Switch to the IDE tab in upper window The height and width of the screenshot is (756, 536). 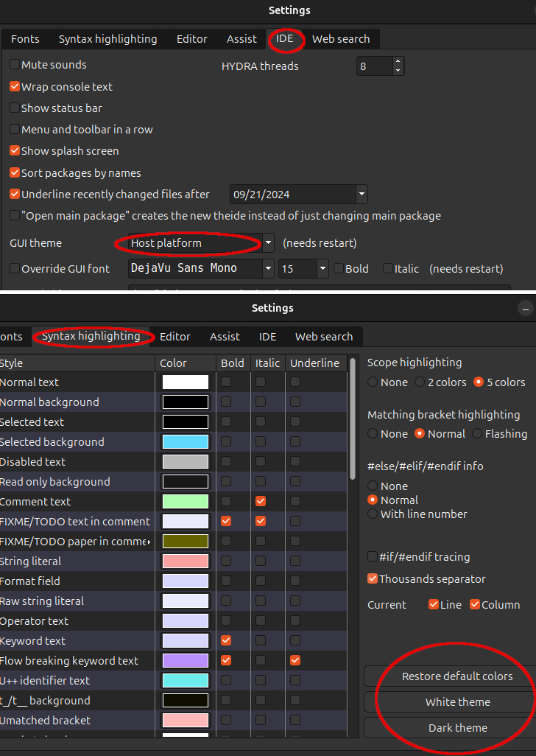[x=285, y=39]
